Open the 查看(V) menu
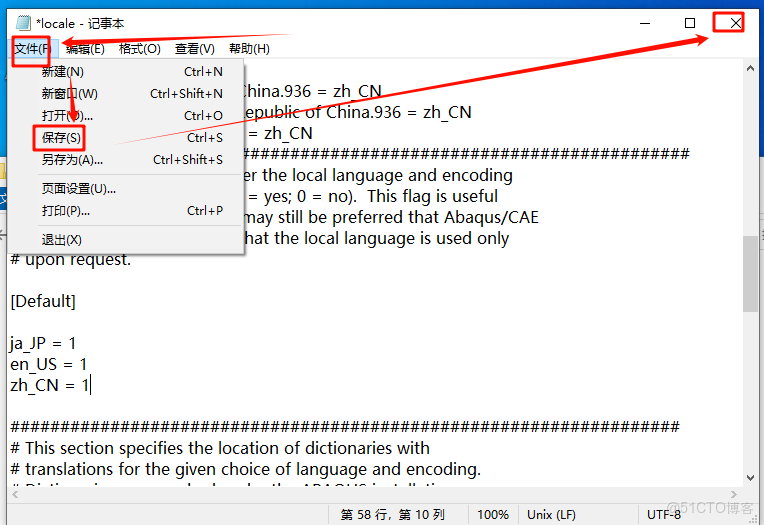Screen dimensions: 764x525 pyautogui.click(x=194, y=49)
